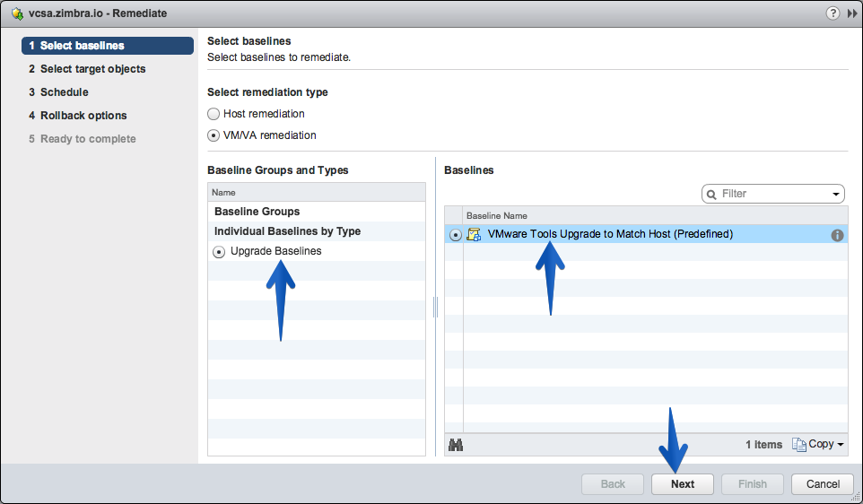Select Upgrade Baselines radio option
Screen dimensions: 863x504
[x=219, y=252]
